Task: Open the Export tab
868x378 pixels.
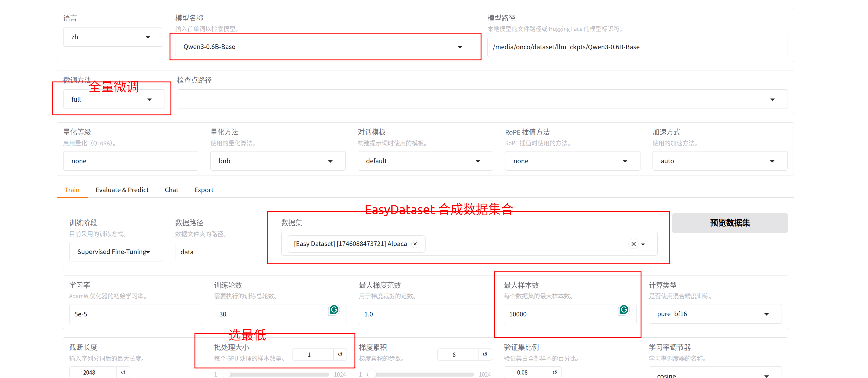Action: [x=204, y=190]
